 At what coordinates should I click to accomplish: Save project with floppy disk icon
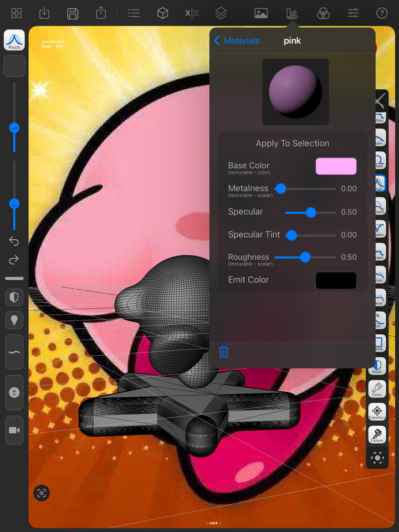pyautogui.click(x=73, y=13)
